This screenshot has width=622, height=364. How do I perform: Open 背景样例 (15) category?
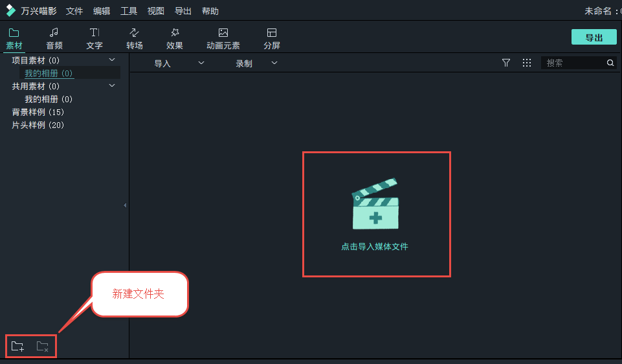[x=38, y=112]
